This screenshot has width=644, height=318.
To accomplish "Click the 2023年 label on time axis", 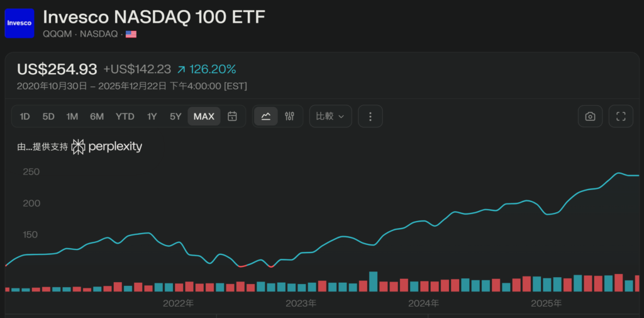I will 301,304.
